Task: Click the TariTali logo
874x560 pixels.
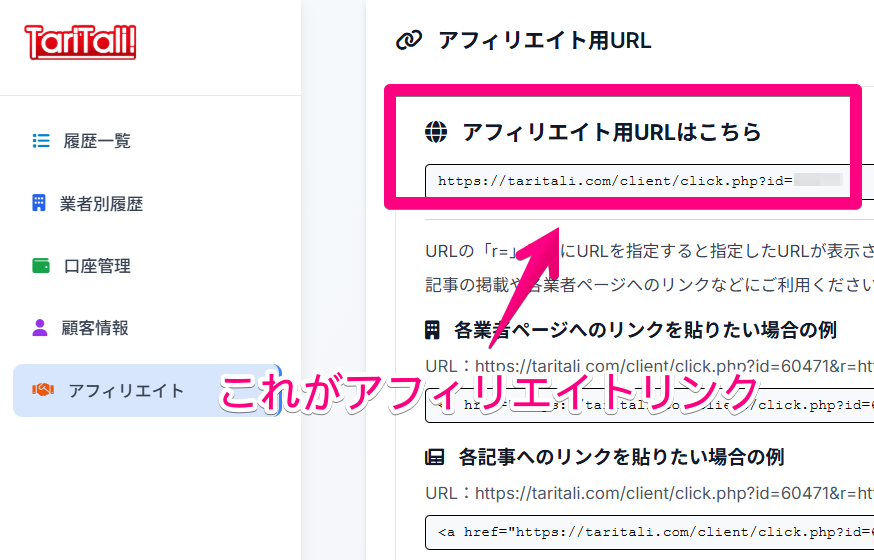Action: (x=80, y=42)
